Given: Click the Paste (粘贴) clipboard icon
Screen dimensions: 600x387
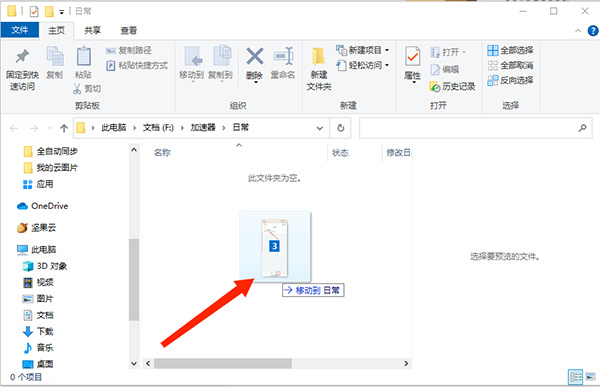Looking at the screenshot, I should click(83, 57).
